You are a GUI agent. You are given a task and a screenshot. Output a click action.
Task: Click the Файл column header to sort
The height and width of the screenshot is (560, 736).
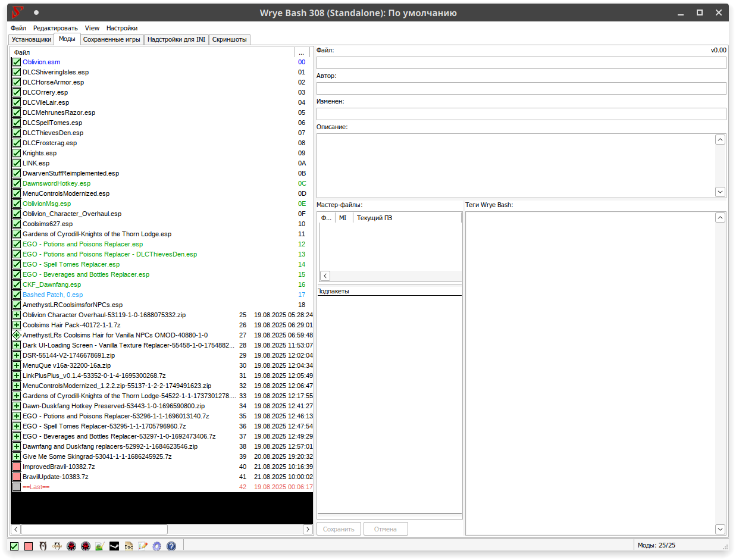pos(153,52)
